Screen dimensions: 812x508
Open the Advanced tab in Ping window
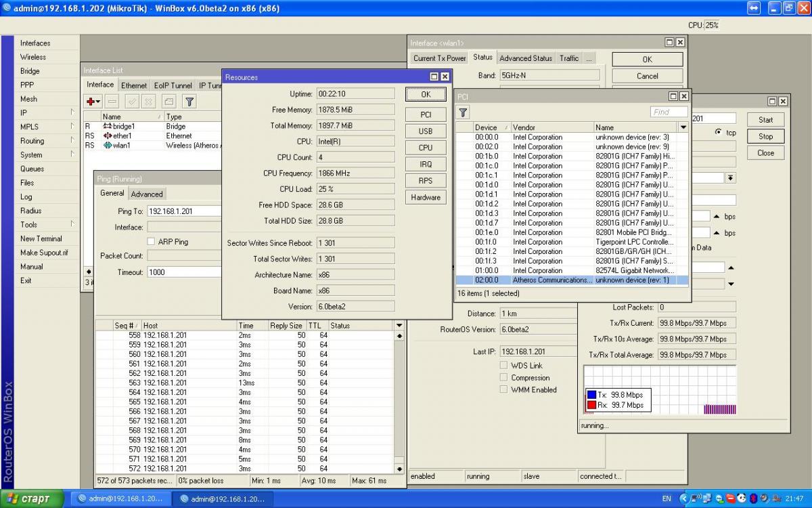tap(147, 194)
